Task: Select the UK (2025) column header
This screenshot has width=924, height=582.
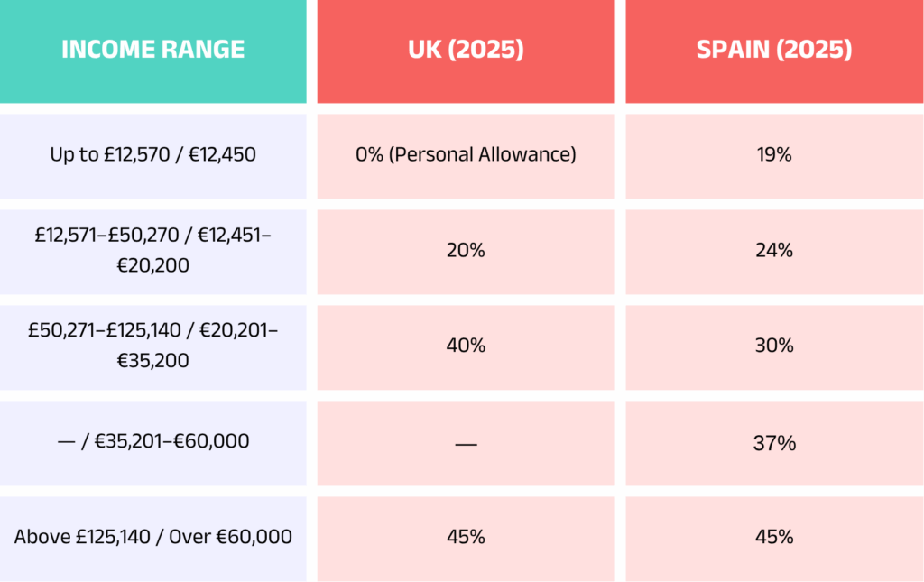Action: click(466, 50)
